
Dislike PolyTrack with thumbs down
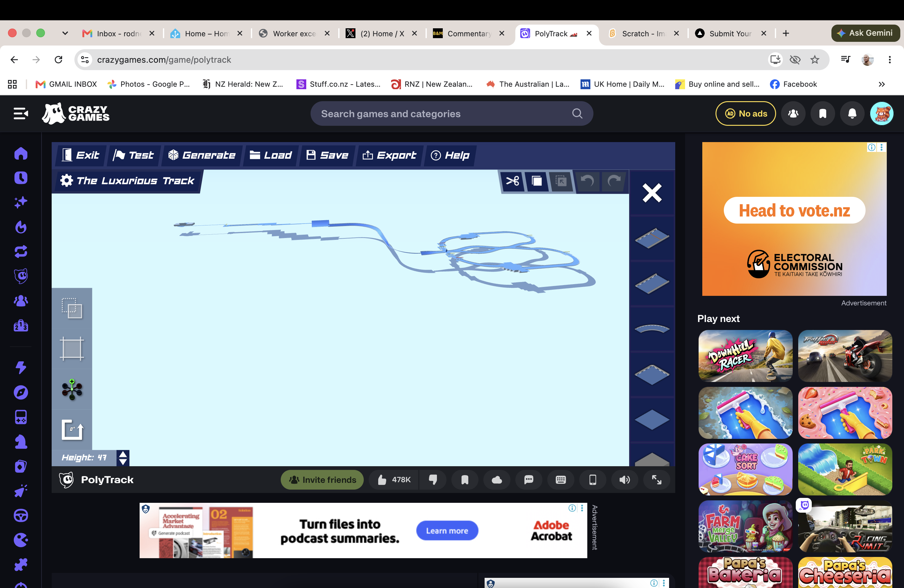pyautogui.click(x=433, y=480)
